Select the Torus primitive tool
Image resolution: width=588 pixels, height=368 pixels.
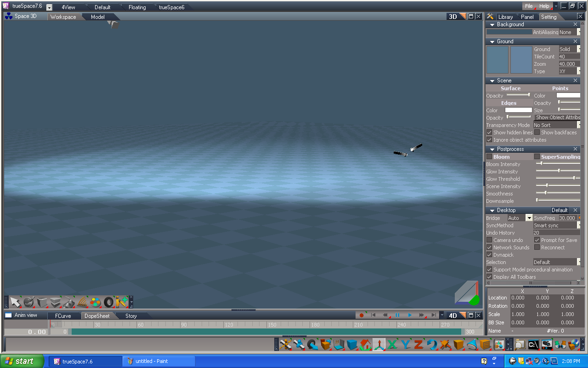108,302
